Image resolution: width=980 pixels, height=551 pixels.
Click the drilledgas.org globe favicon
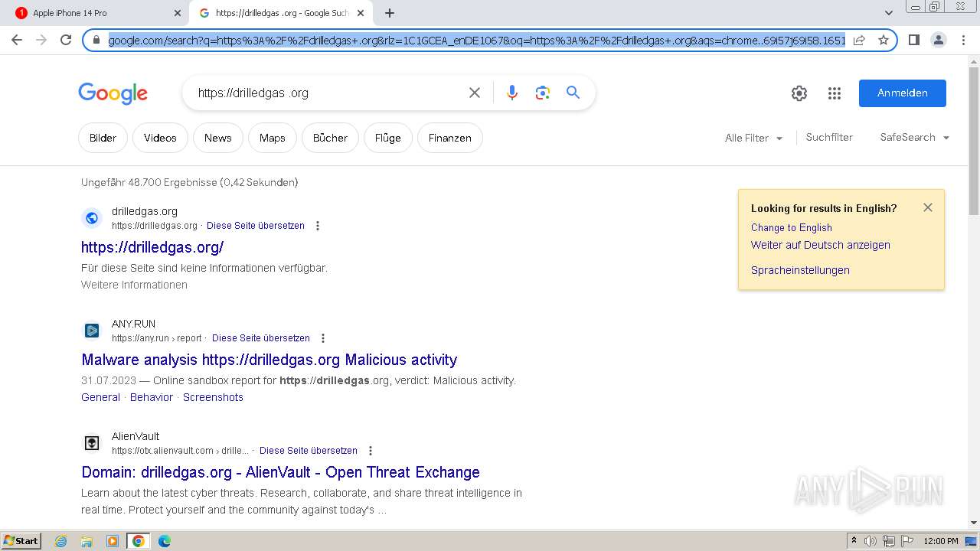[x=92, y=218]
